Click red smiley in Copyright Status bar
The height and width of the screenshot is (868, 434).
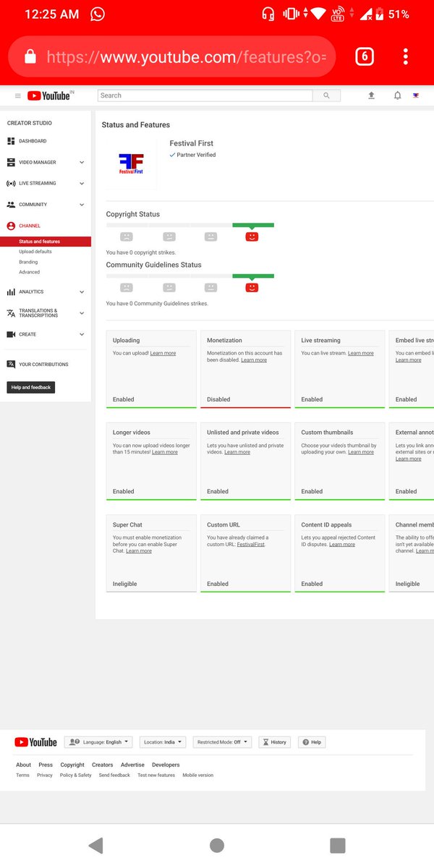tap(252, 237)
